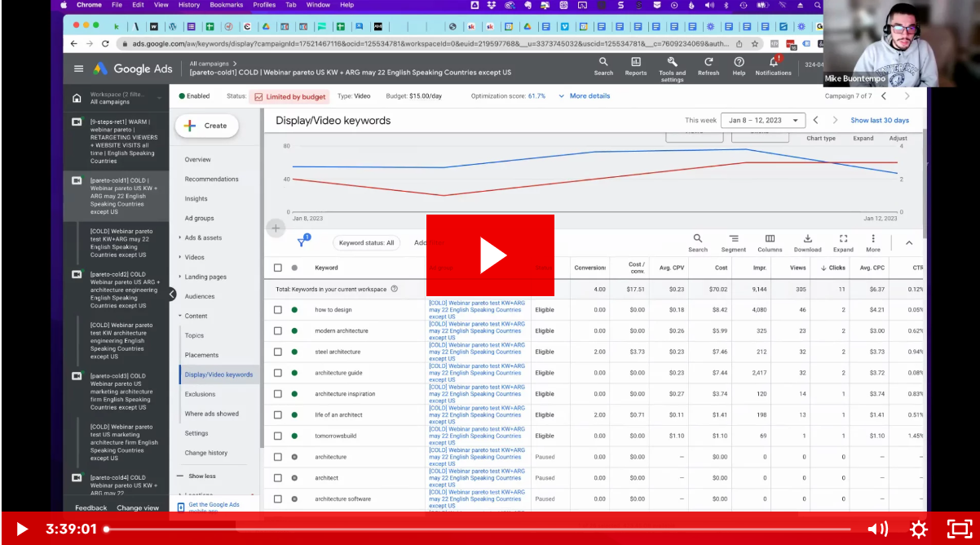This screenshot has height=545, width=980.
Task: Open the Reports icon in header
Action: click(636, 62)
